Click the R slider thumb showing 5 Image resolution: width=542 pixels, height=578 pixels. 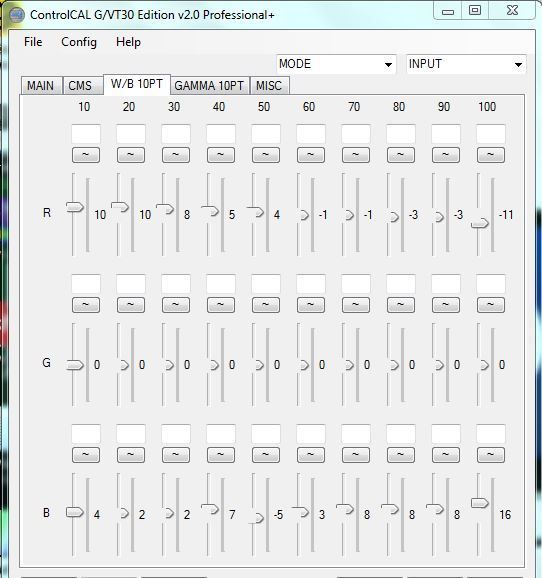pos(210,211)
